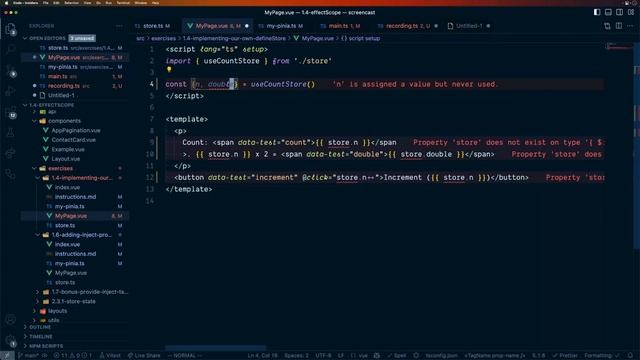Start Live Share from status bar
Viewport: 640px width, 360px height.
144,356
